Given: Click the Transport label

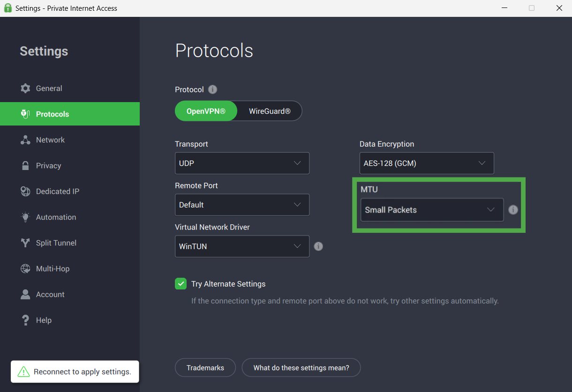Looking at the screenshot, I should click(x=191, y=144).
